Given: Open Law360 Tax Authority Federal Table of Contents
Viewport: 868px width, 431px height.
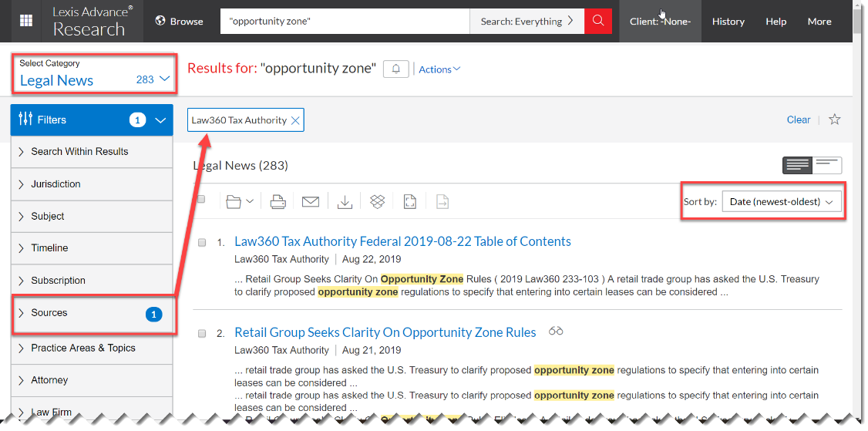Looking at the screenshot, I should click(x=402, y=241).
